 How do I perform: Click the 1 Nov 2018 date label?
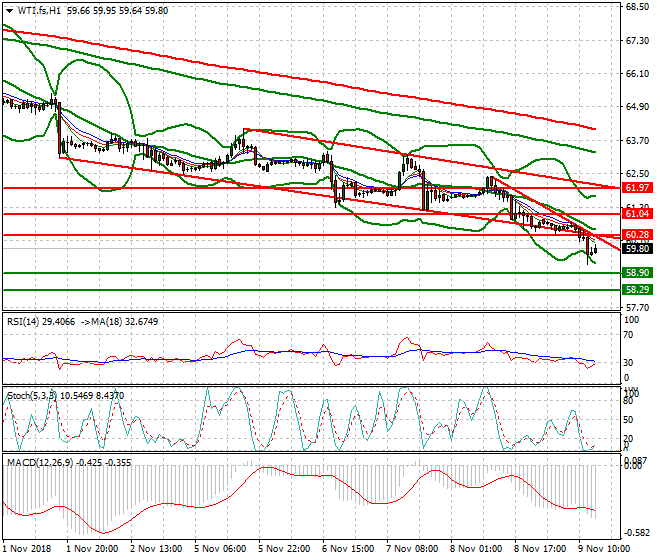tap(27, 549)
